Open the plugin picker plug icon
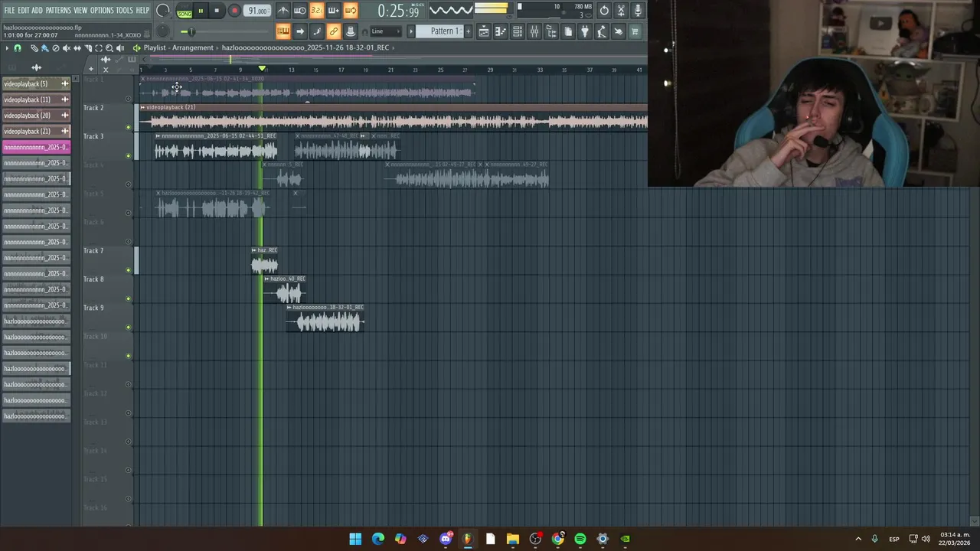Viewport: 980px width, 551px height. pyautogui.click(x=585, y=31)
